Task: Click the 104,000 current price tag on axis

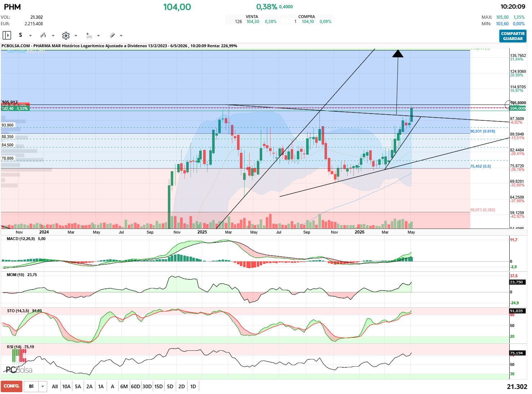Action: 518,109
